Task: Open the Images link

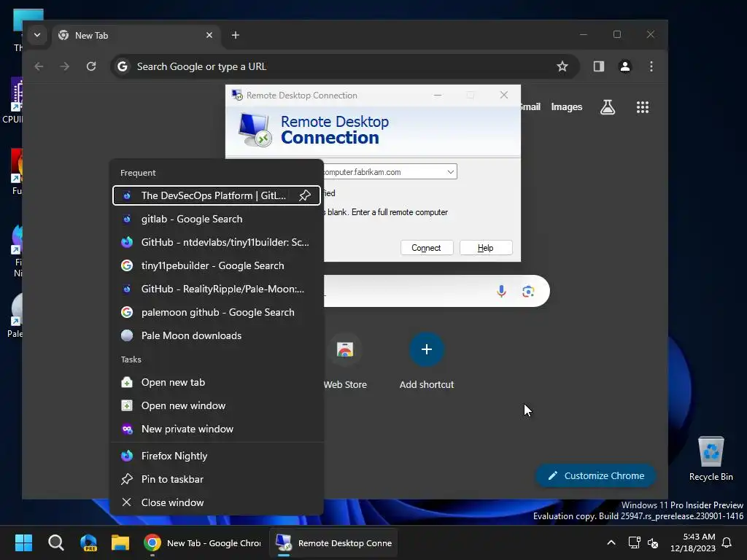Action: tap(566, 107)
